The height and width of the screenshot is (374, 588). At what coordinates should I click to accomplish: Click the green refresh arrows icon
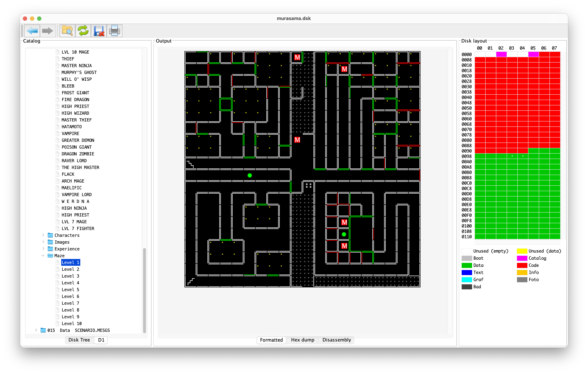(x=83, y=31)
